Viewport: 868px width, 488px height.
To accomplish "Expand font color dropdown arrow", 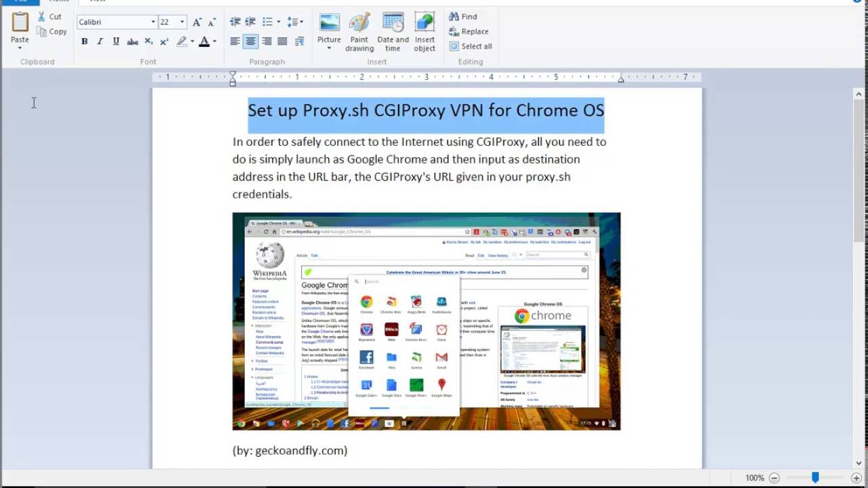I will pos(214,41).
